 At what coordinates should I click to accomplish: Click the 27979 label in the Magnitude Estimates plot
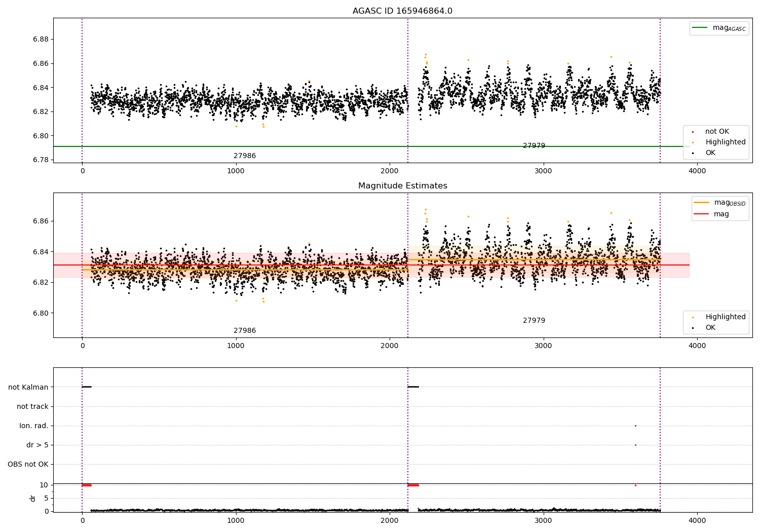tap(534, 321)
